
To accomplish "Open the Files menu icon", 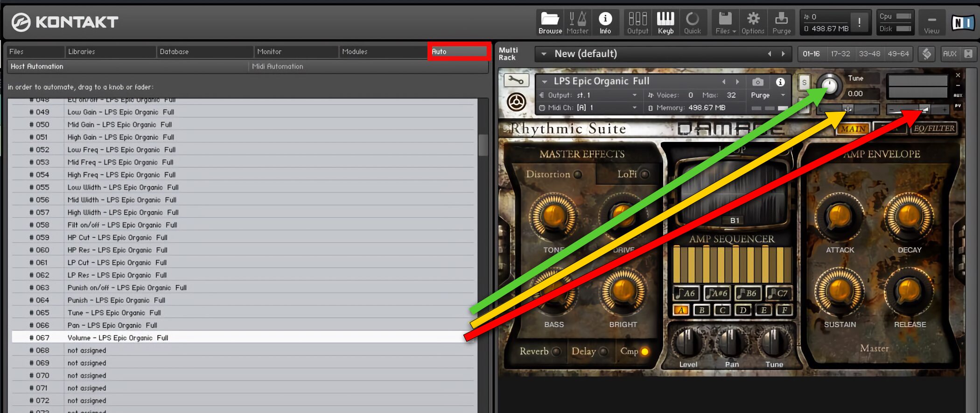I will tap(725, 23).
